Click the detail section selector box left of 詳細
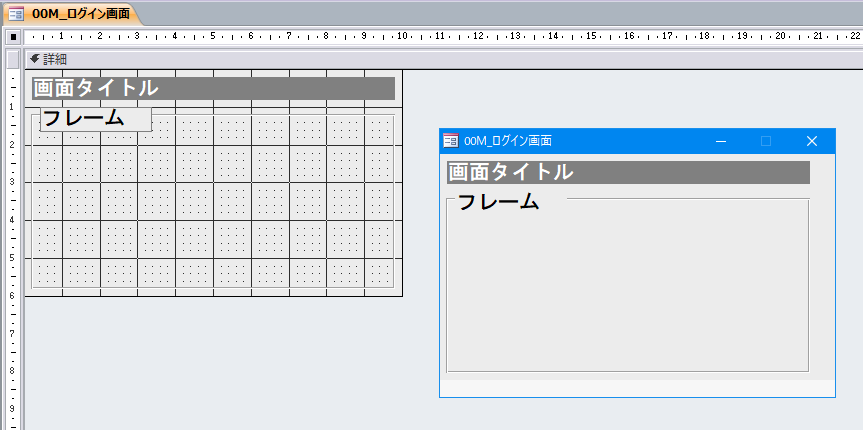The height and width of the screenshot is (430, 863). point(13,59)
